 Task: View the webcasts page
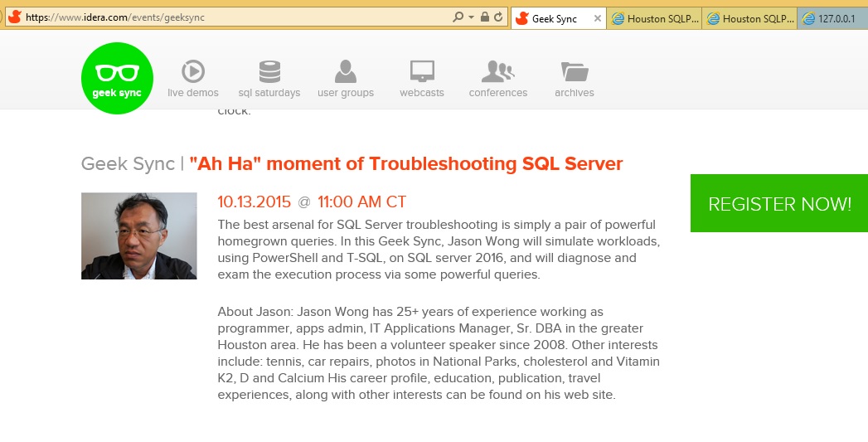pos(422,79)
